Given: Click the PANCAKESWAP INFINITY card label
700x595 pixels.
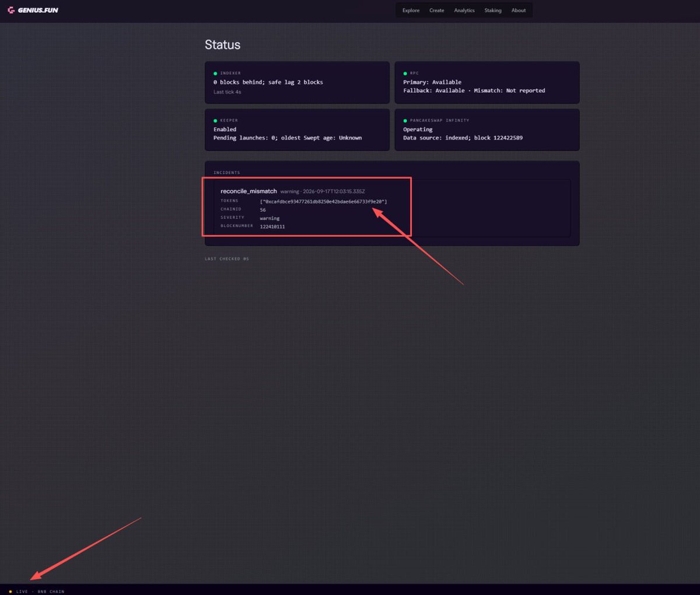Looking at the screenshot, I should point(440,121).
